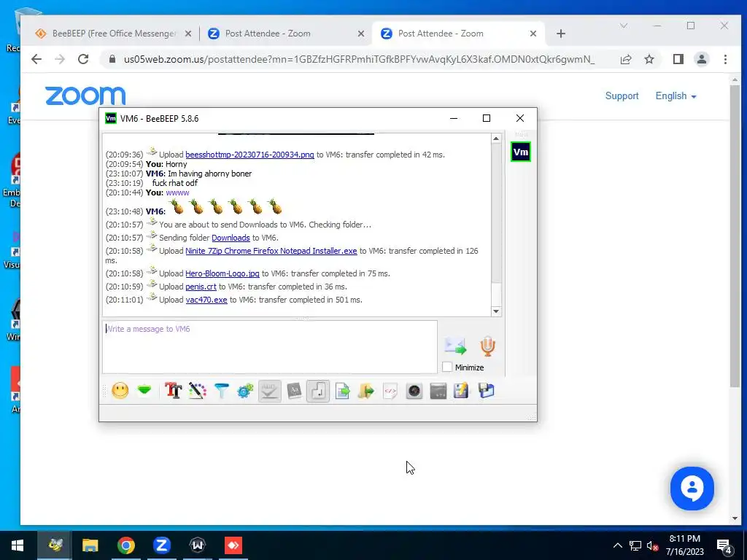Enable the Minimize checkbox
This screenshot has height=560, width=747.
[447, 367]
